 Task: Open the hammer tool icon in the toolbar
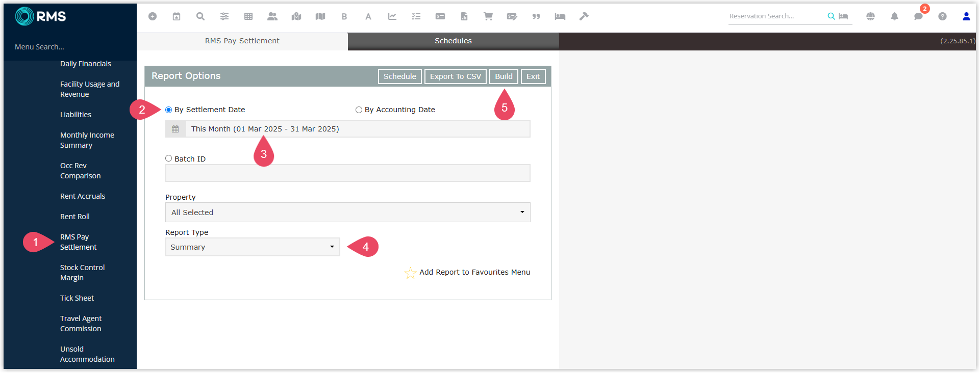[x=584, y=16]
